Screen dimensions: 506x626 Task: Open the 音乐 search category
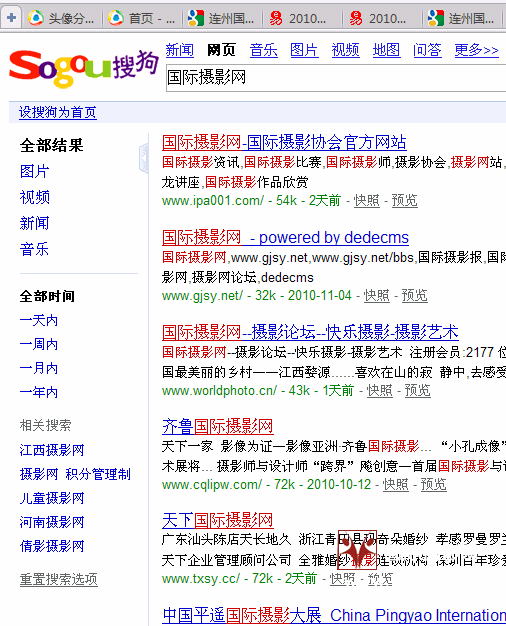coord(263,50)
